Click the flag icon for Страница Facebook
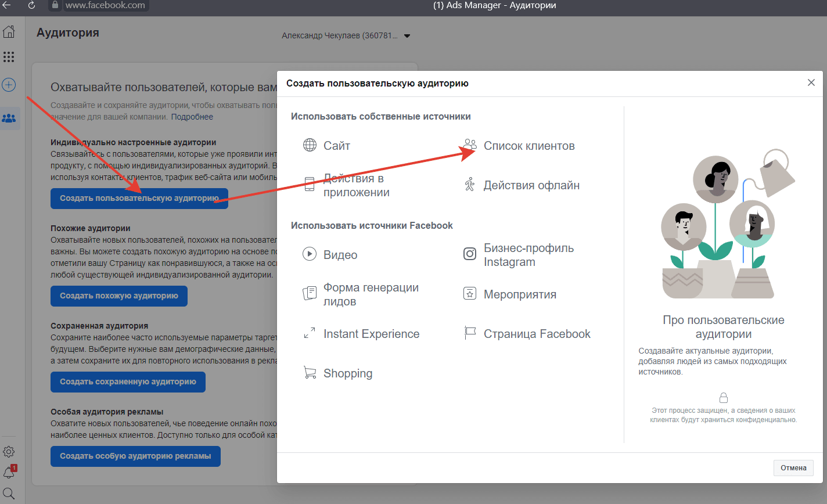This screenshot has width=827, height=504. click(x=470, y=333)
